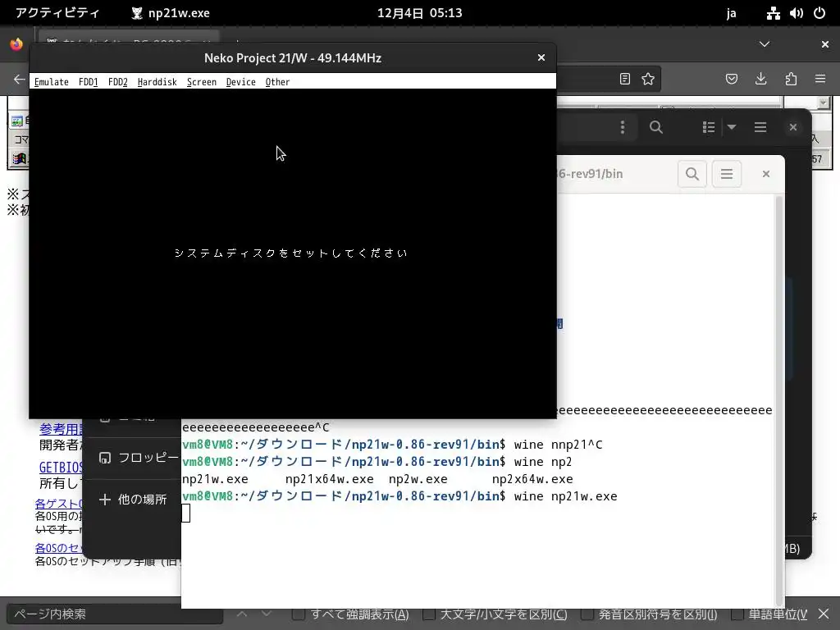The width and height of the screenshot is (840, 630).
Task: Open the file manager search icon
Action: (655, 127)
